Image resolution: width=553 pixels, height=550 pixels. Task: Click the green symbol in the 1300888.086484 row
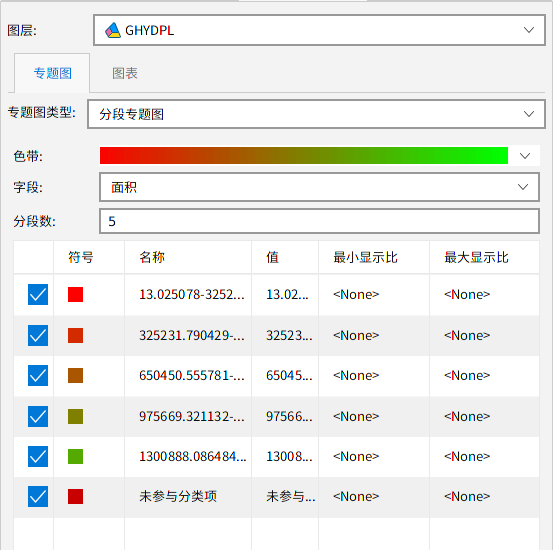pos(75,457)
